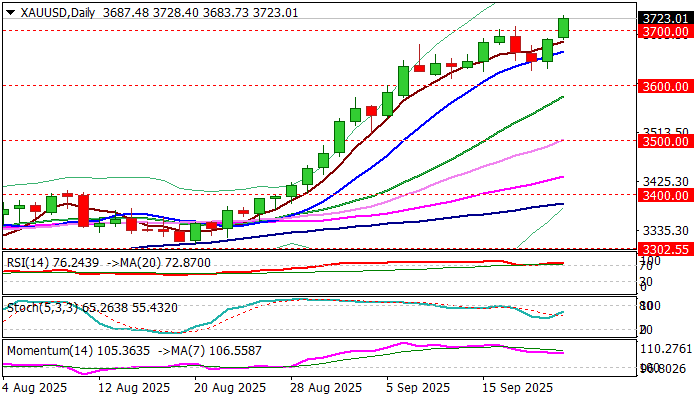Screen dimensions: 700x400
Task: Select the current price label 3723.01
Action: [666, 18]
